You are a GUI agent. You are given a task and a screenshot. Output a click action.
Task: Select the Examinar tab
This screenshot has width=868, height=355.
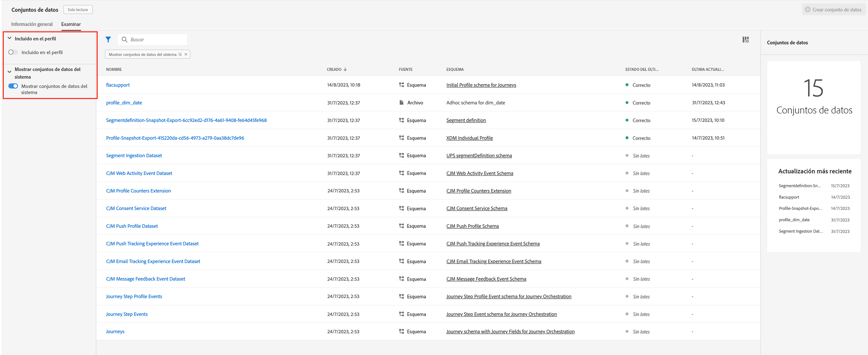click(x=71, y=24)
